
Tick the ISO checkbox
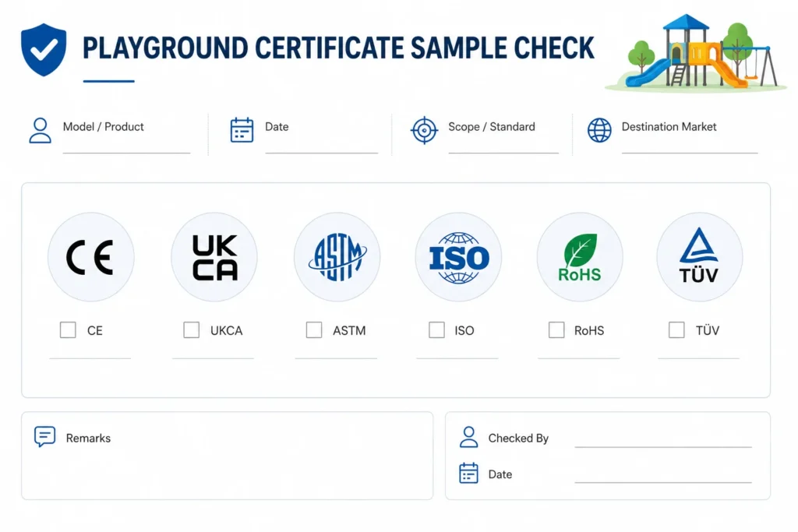[436, 330]
